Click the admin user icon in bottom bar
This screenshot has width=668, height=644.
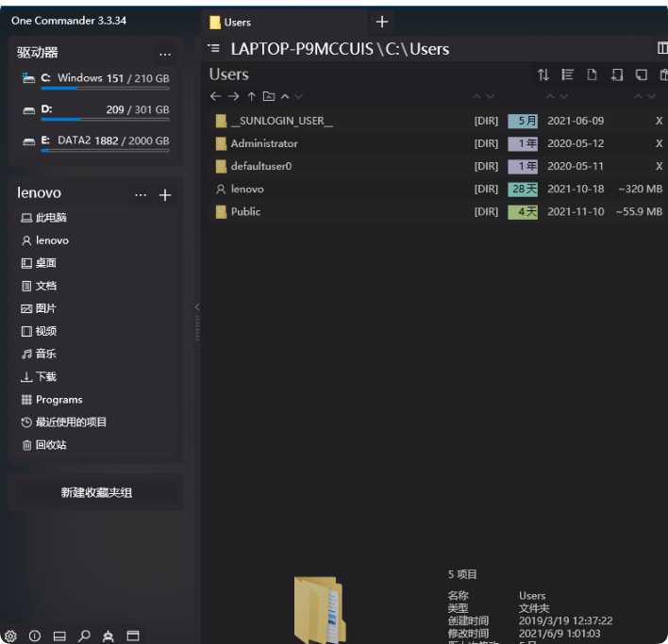click(x=109, y=636)
